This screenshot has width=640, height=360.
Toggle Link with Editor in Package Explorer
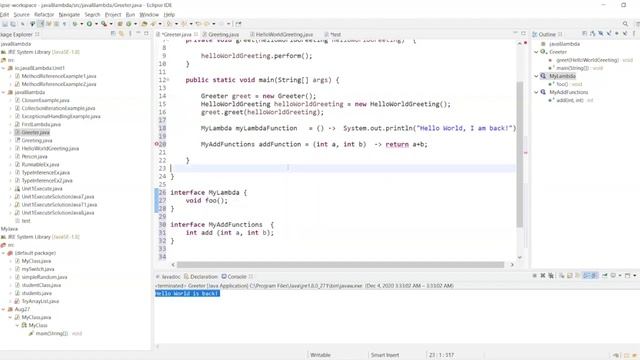pyautogui.click(x=122, y=34)
